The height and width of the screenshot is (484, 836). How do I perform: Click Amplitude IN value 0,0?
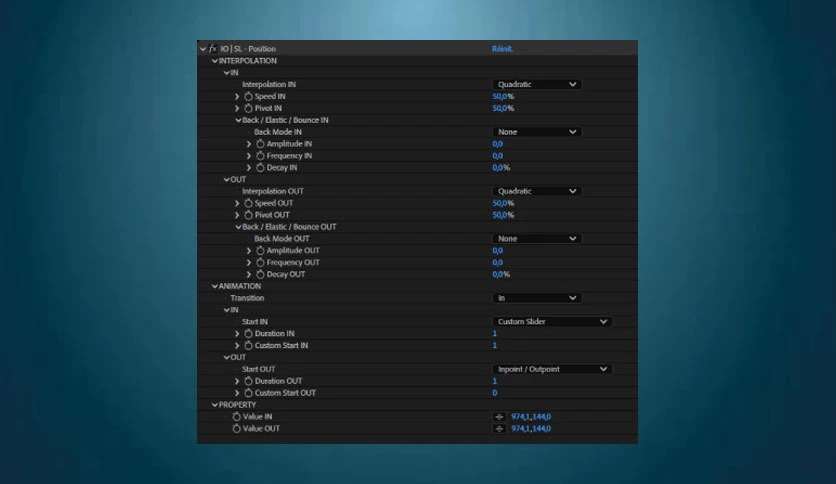497,144
